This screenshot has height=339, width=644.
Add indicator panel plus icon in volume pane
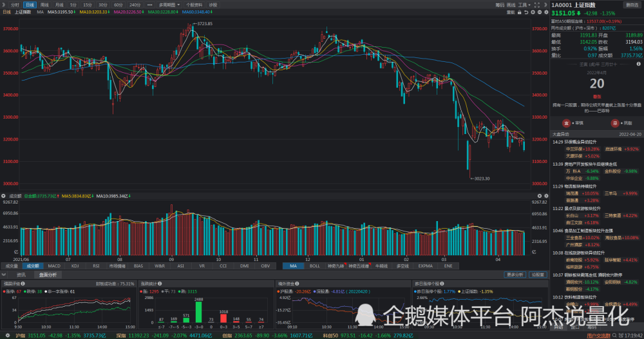pyautogui.click(x=539, y=196)
